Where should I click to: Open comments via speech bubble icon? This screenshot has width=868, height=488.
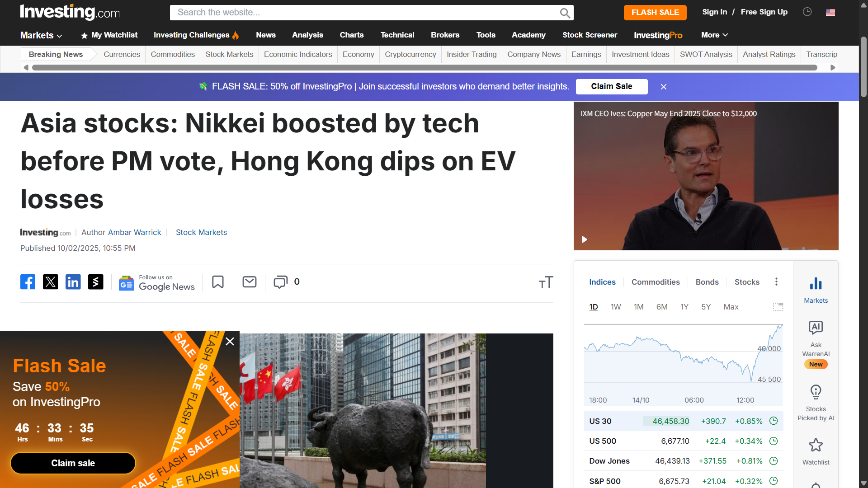click(x=280, y=282)
